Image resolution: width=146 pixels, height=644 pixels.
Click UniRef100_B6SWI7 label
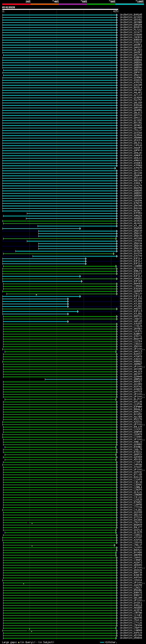coord(131,211)
